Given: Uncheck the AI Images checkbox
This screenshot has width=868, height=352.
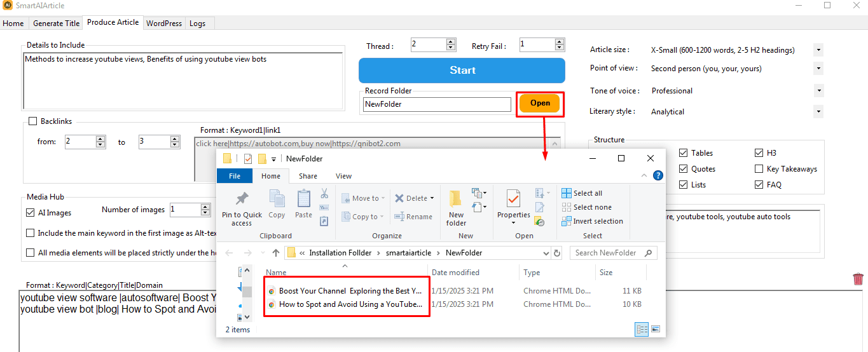Looking at the screenshot, I should pos(31,213).
